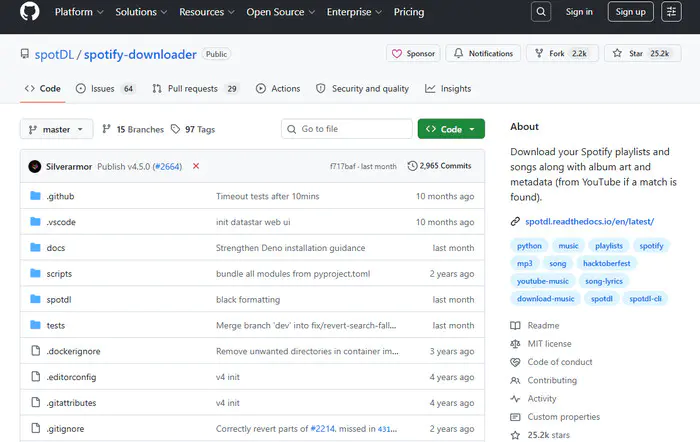Select the spotdl-cli topic tag
Viewport: 700px width, 442px height.
tap(645, 299)
